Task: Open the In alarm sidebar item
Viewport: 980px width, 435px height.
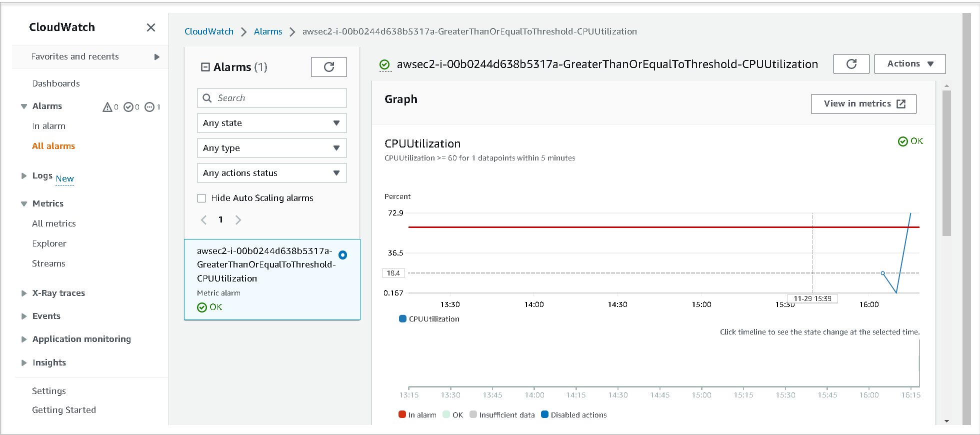Action: tap(48, 126)
